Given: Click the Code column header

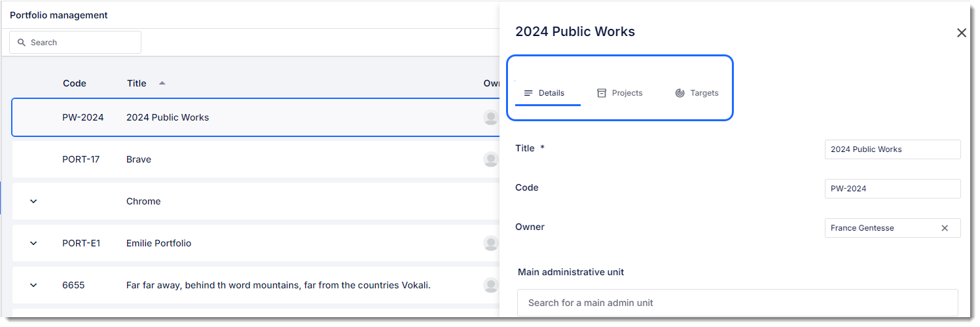Looking at the screenshot, I should pyautogui.click(x=75, y=83).
